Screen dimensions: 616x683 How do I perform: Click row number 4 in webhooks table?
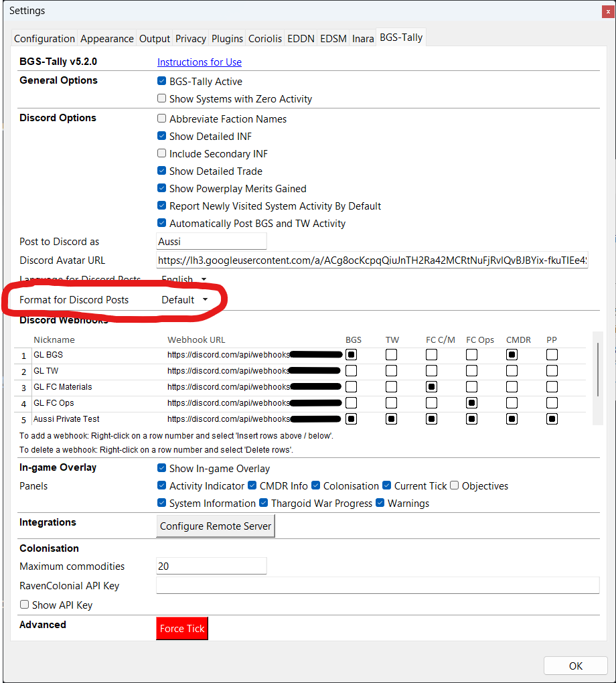pos(23,404)
